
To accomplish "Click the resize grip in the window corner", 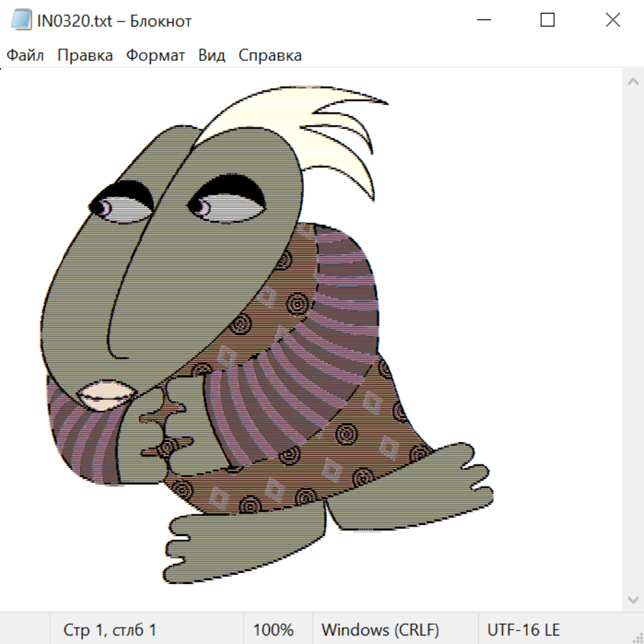I will tap(637, 637).
